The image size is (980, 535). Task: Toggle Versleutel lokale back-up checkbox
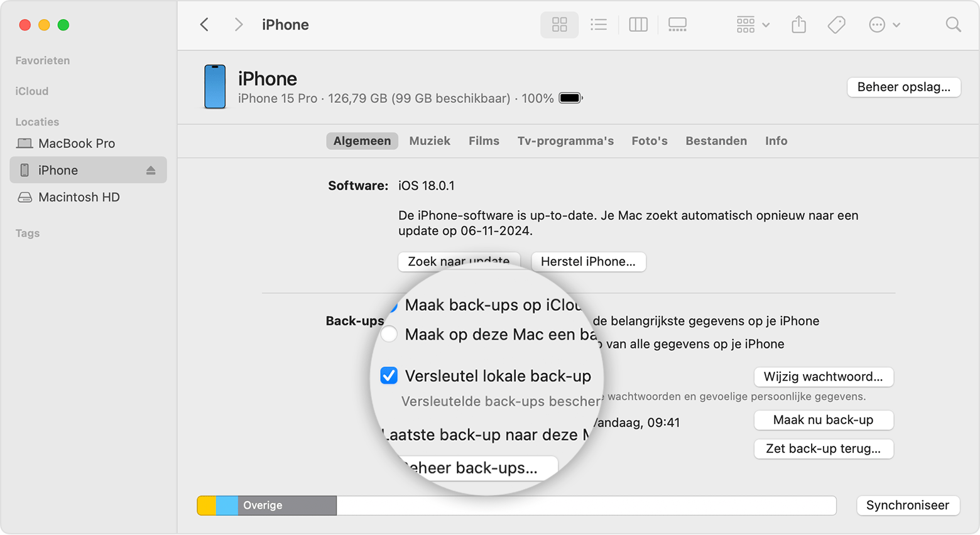(389, 376)
